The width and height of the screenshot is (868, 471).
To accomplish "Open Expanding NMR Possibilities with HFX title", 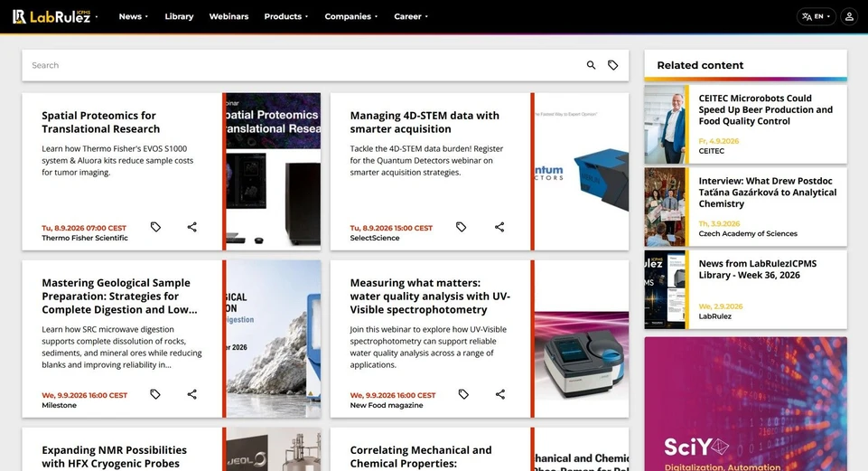I will pos(114,457).
